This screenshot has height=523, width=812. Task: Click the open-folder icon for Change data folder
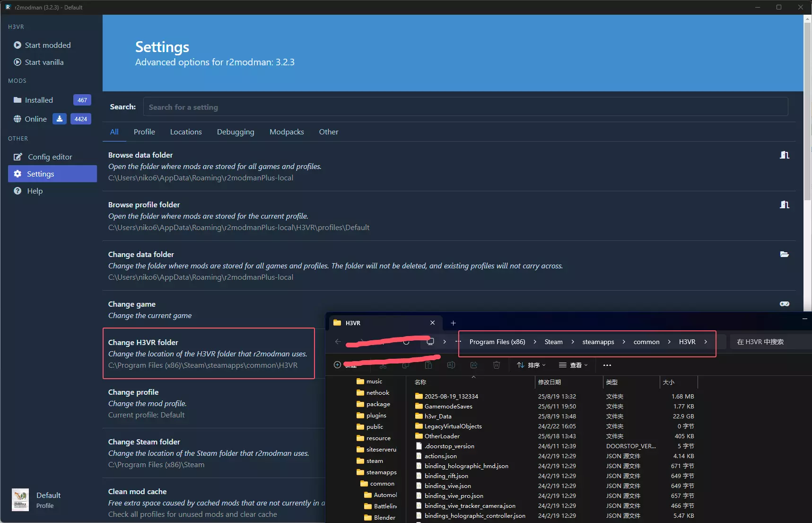(x=785, y=254)
